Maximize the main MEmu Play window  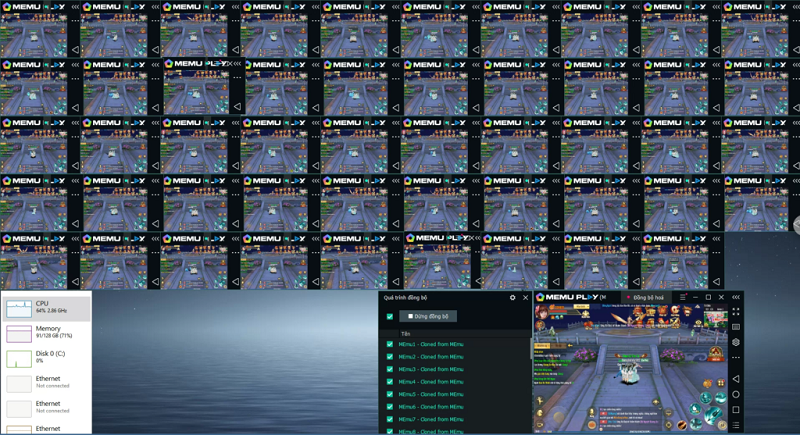[708, 297]
